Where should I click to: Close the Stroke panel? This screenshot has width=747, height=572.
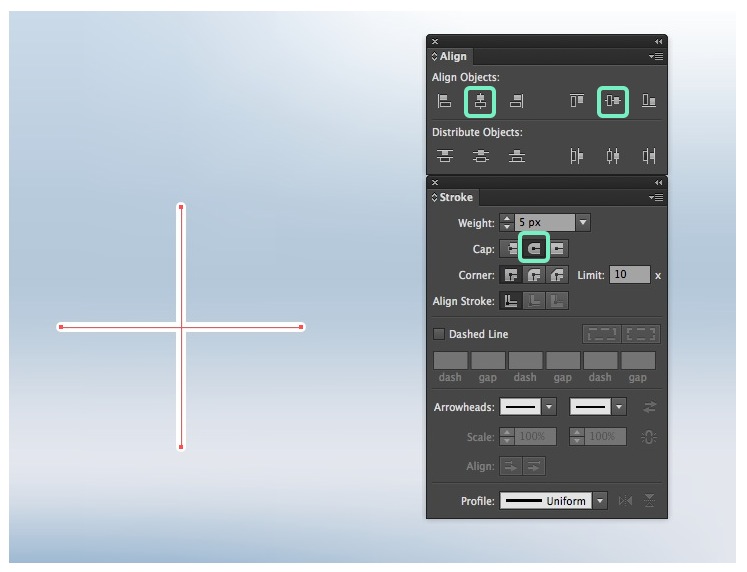tap(434, 182)
